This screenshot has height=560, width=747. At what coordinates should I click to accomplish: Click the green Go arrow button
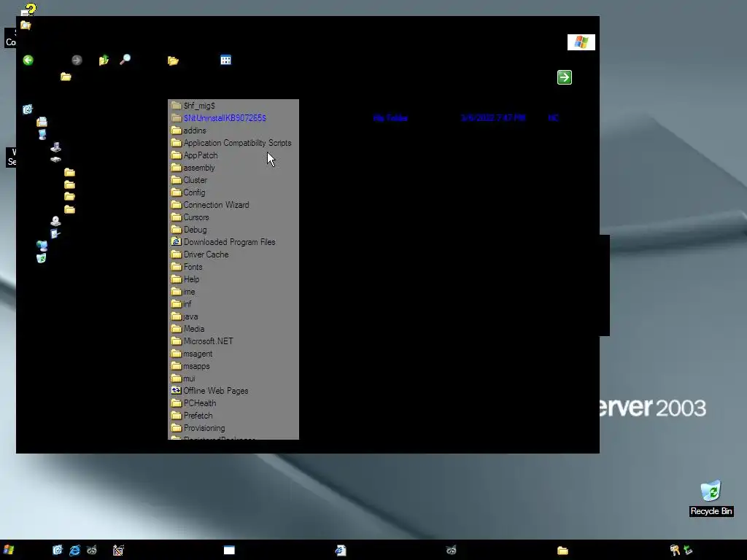tap(565, 77)
